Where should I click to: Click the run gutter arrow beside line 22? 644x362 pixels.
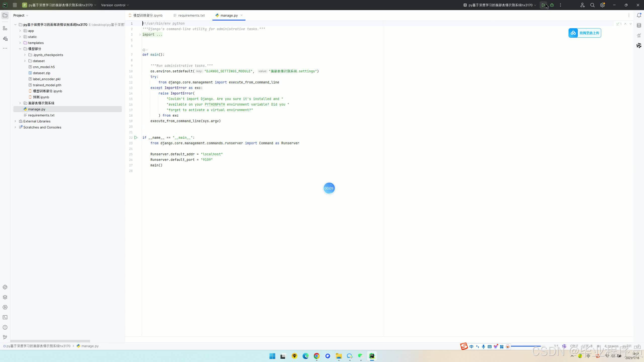tap(136, 138)
